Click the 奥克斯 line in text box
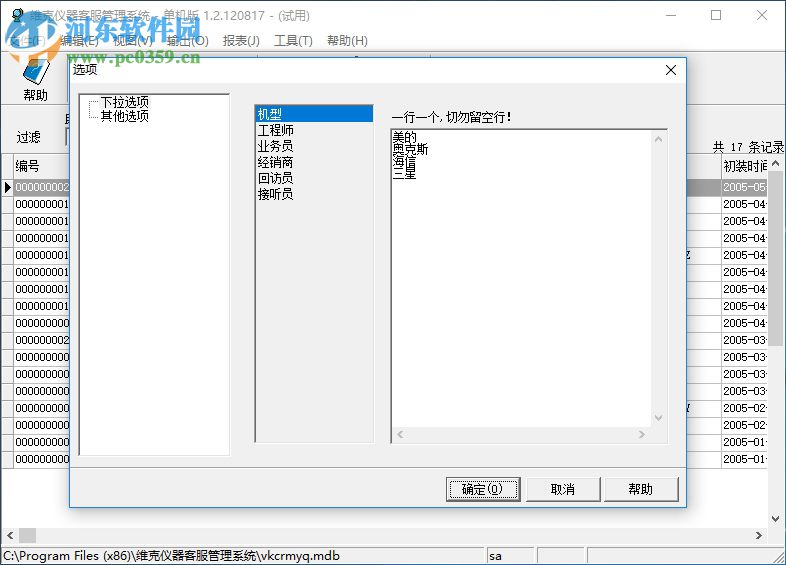 [x=411, y=149]
